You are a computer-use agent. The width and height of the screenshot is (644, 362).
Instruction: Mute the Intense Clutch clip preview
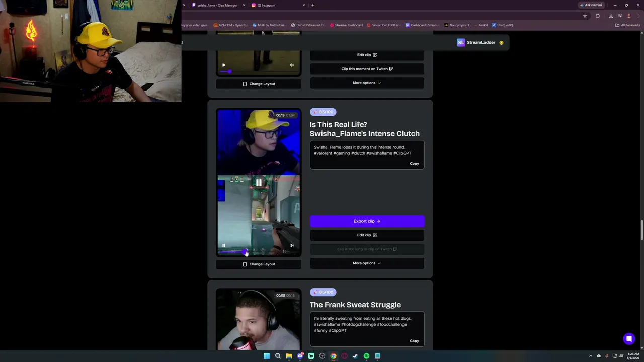pos(292,245)
